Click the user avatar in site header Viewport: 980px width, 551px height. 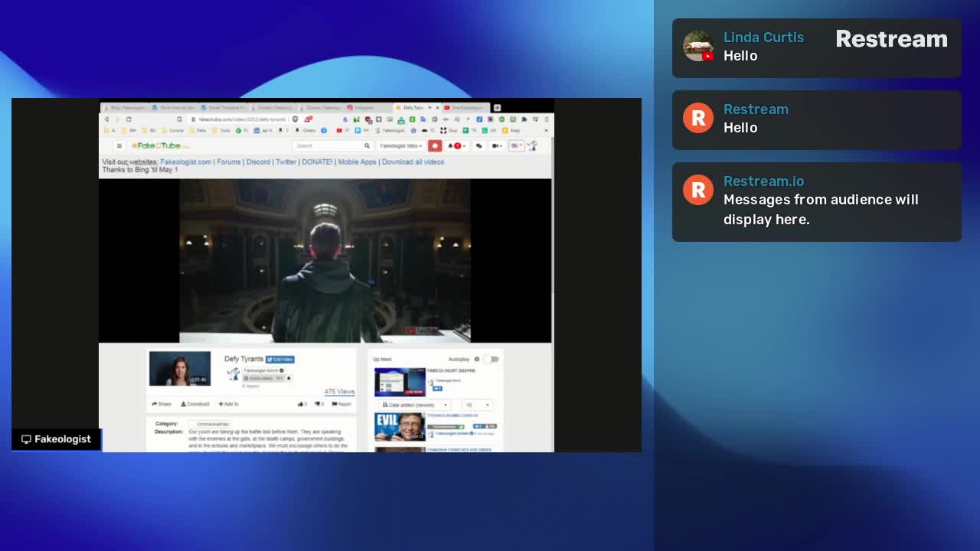click(x=532, y=145)
